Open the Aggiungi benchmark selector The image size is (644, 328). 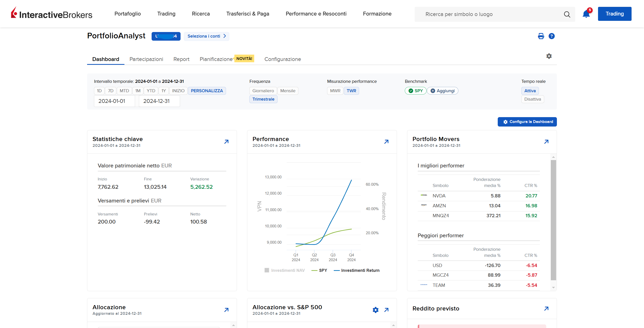pos(443,91)
